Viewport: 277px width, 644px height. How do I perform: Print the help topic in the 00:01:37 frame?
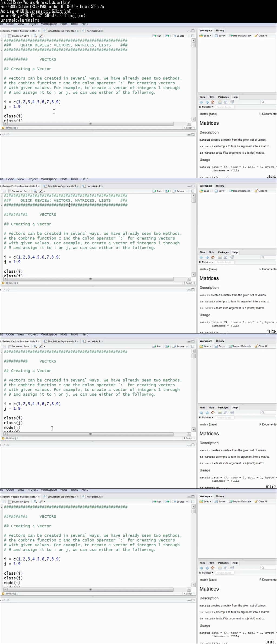pos(220,102)
